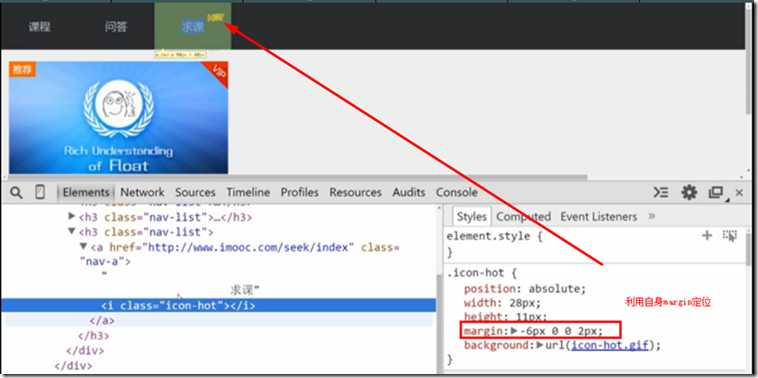This screenshot has height=378, width=758.
Task: Open the Rich Understanding of Float course thumbnail
Action: pyautogui.click(x=118, y=117)
